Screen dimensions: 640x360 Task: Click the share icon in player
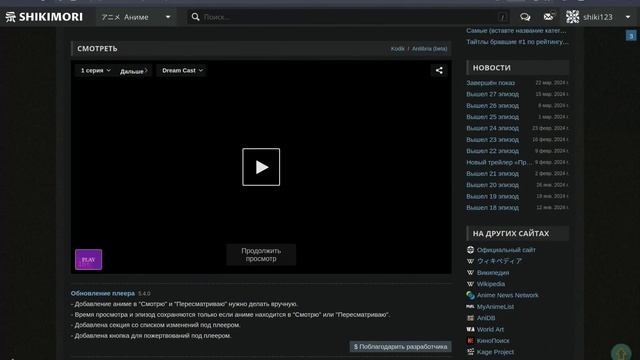[439, 70]
